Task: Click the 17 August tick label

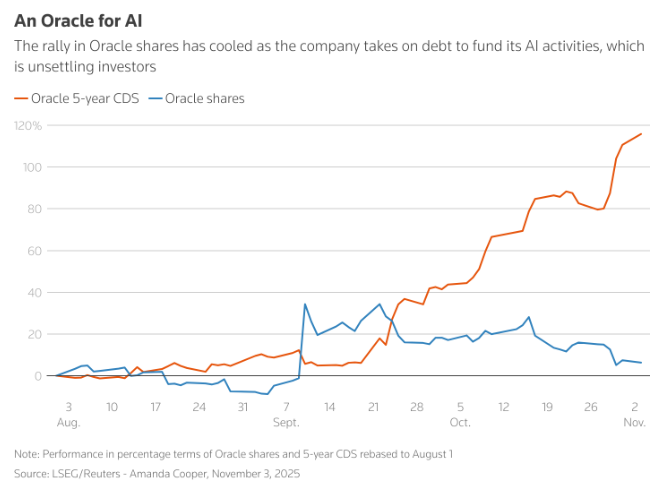Action: click(x=156, y=407)
